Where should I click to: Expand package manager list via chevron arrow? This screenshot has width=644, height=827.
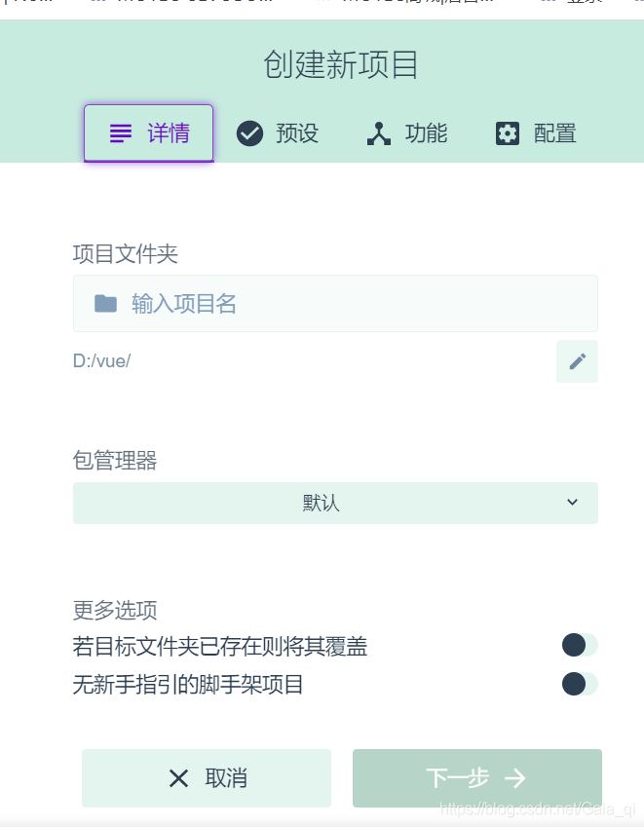(572, 503)
